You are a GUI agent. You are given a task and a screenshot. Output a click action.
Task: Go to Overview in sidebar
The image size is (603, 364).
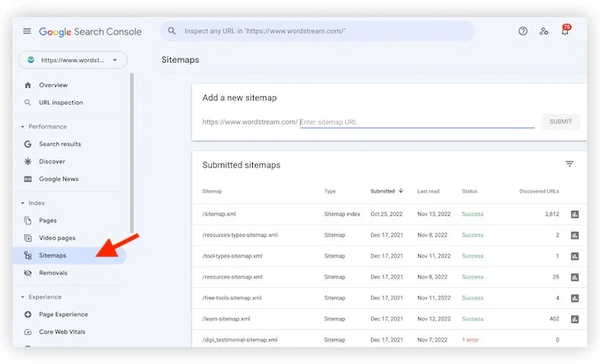pos(53,85)
